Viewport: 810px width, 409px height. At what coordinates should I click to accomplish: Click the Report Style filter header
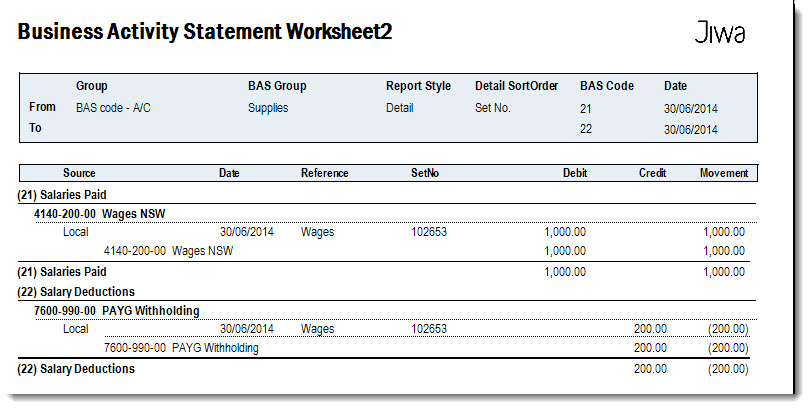coord(418,86)
